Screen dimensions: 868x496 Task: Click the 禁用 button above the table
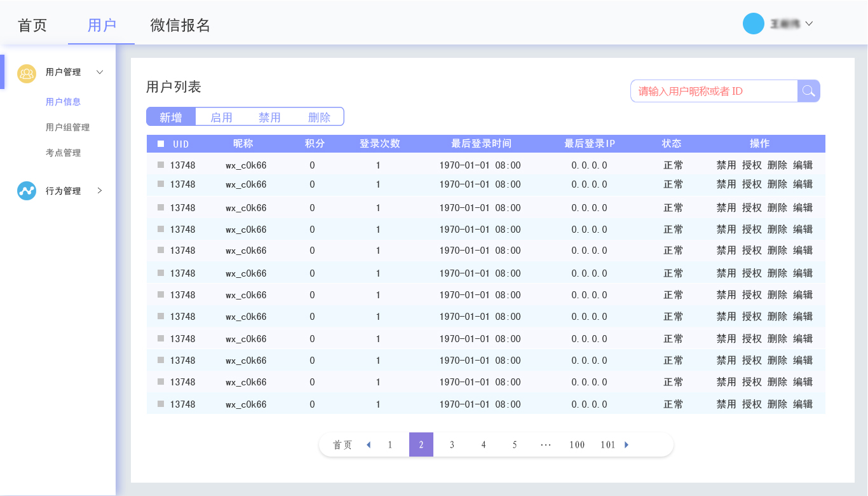point(269,118)
